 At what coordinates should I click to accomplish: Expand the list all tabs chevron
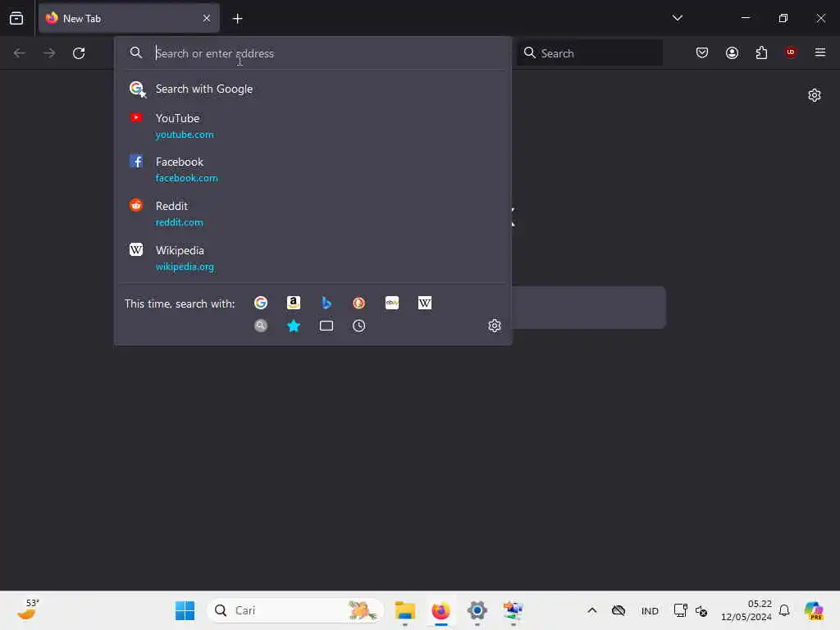click(677, 18)
